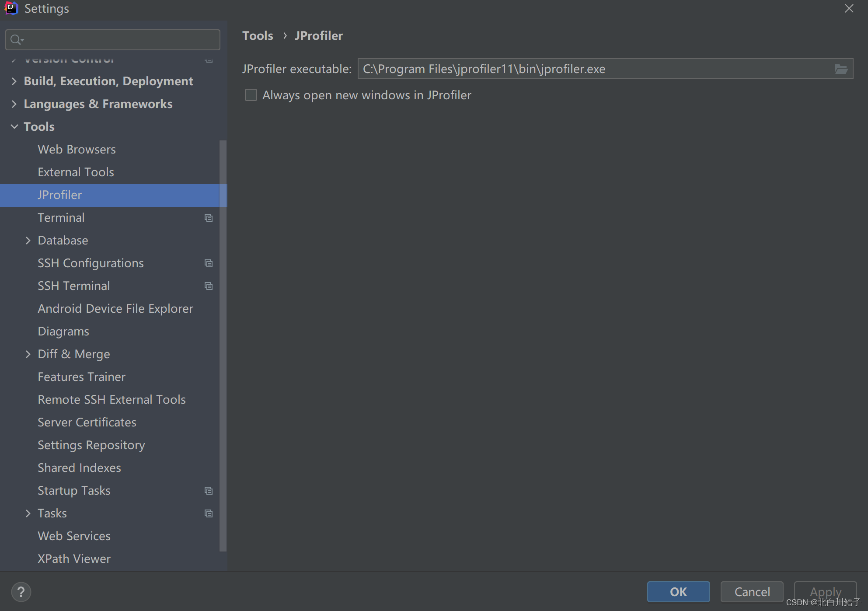Collapse the Tools section
The height and width of the screenshot is (611, 868).
pos(14,126)
